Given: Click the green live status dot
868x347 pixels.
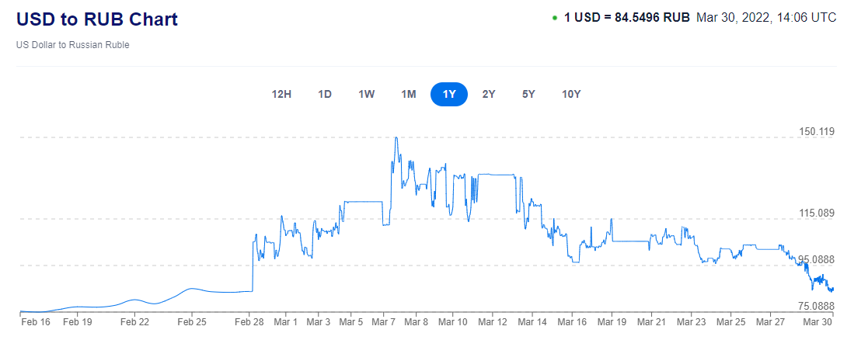Looking at the screenshot, I should (554, 18).
